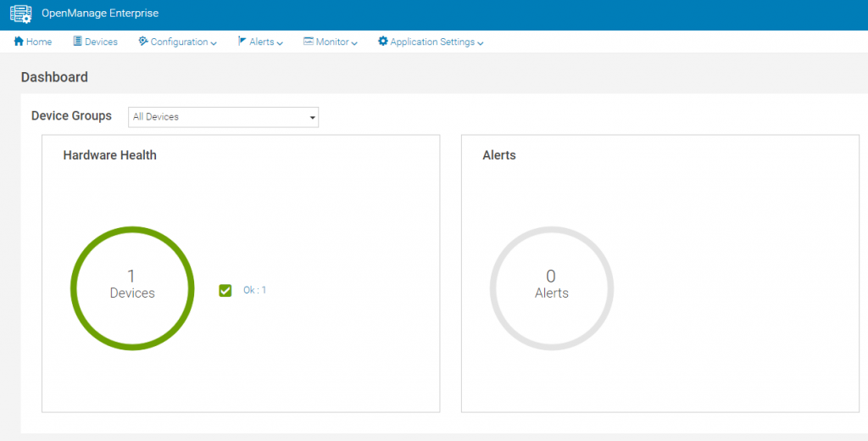Viewport: 868px width, 441px height.
Task: Click the OpenManage Enterprise title text
Action: point(100,14)
